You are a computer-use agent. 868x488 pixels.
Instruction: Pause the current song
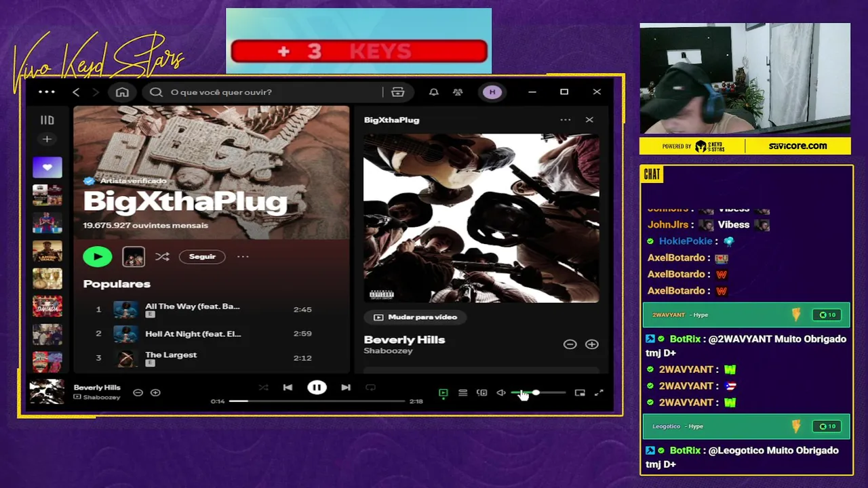[317, 387]
